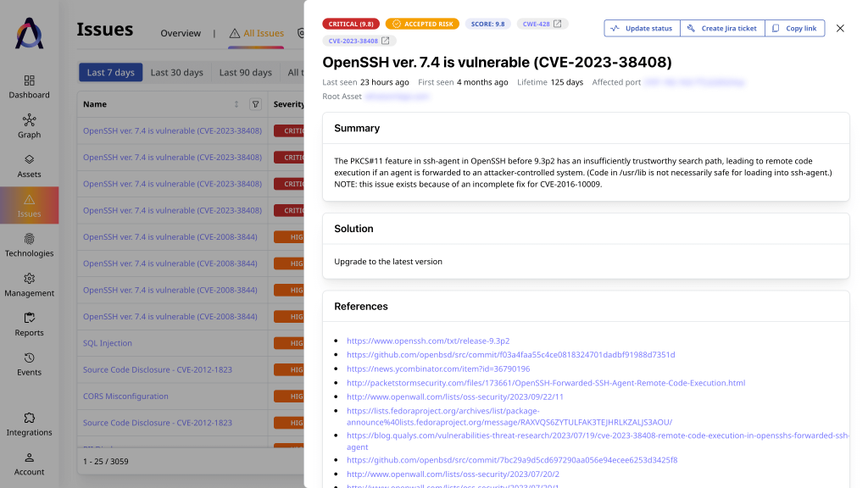868x488 pixels.
Task: Go to the Management section
Action: (x=29, y=286)
